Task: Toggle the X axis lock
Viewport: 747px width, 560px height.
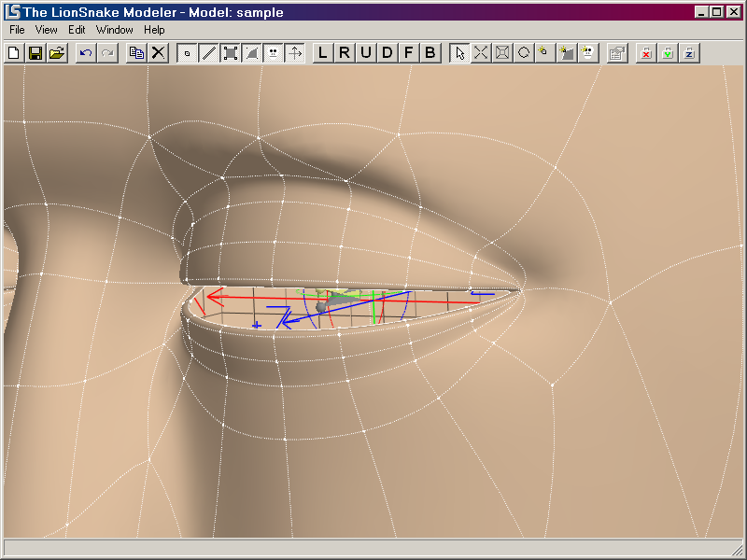Action: pos(646,53)
